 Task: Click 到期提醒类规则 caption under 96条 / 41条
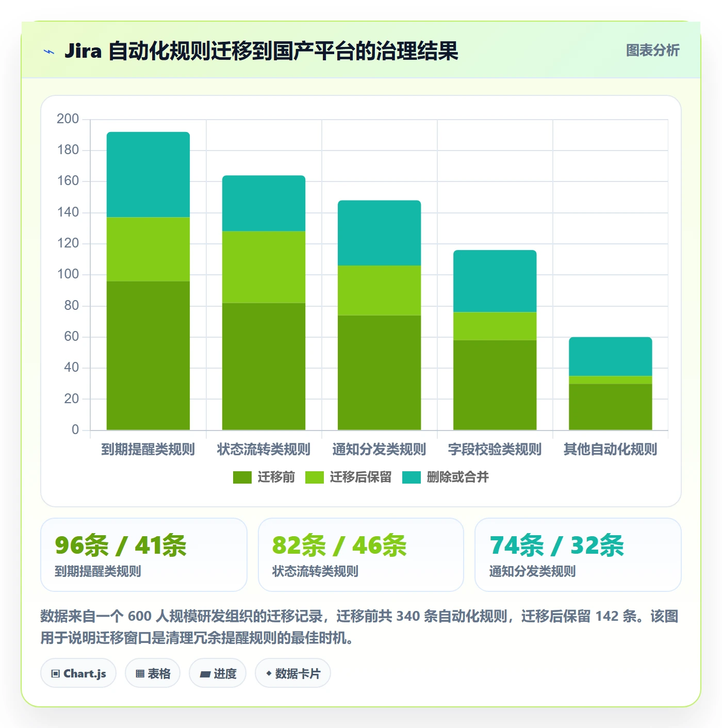[x=98, y=571]
